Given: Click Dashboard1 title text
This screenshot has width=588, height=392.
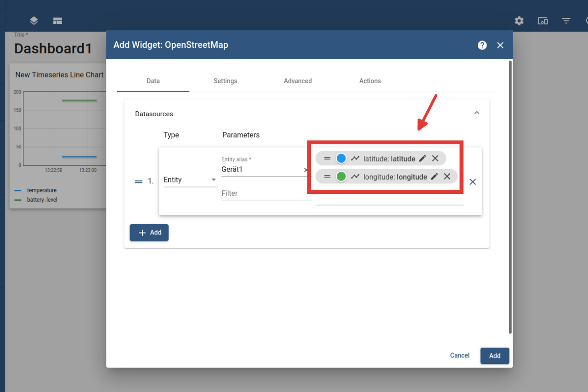Looking at the screenshot, I should [x=53, y=49].
